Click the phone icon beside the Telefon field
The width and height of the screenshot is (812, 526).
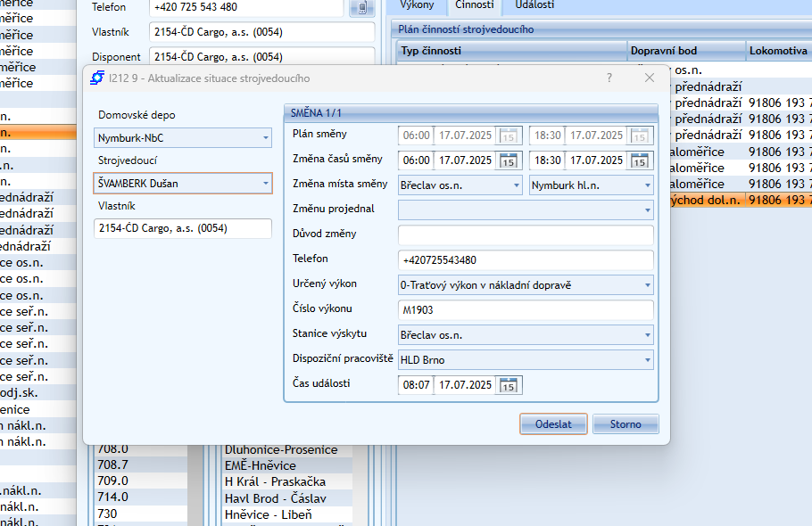[x=361, y=7]
